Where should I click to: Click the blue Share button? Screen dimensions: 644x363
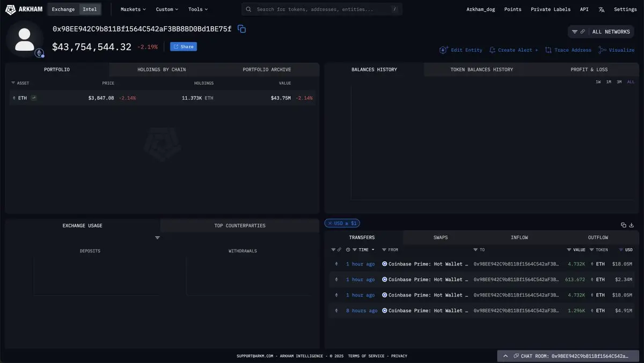(184, 47)
